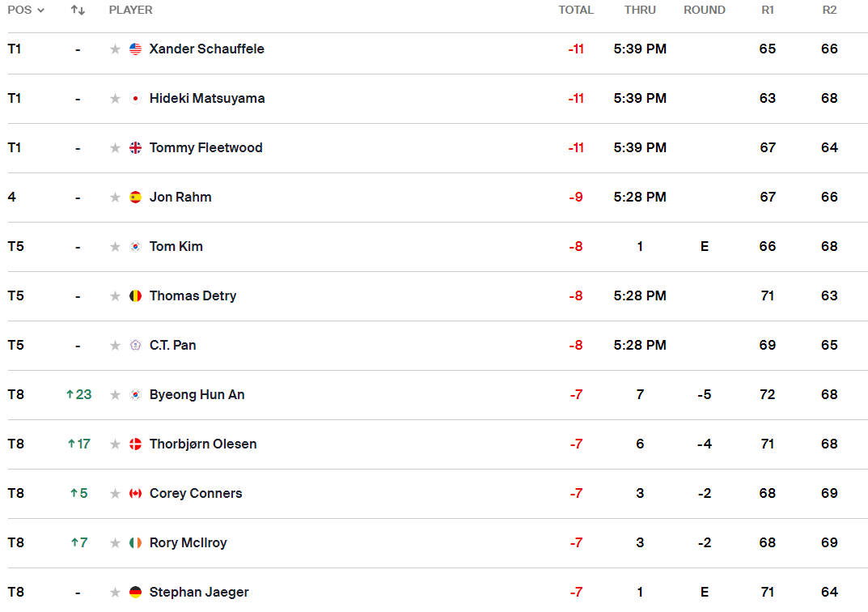
Task: Click the Ireland flag next to Rory McIlroy
Action: pos(135,542)
